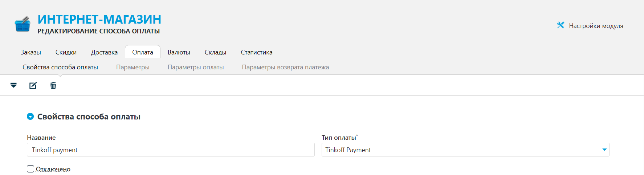The width and height of the screenshot is (644, 175).
Task: Toggle the Отключено checkbox
Action: [30, 169]
